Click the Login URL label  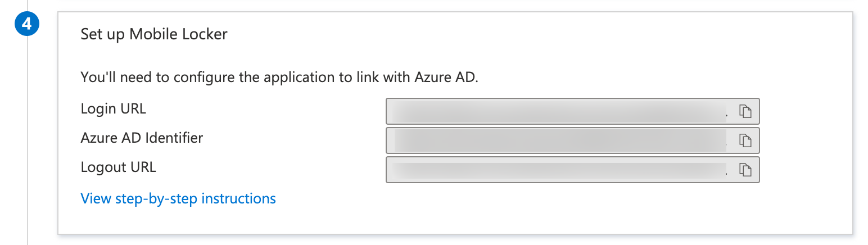[x=114, y=108]
